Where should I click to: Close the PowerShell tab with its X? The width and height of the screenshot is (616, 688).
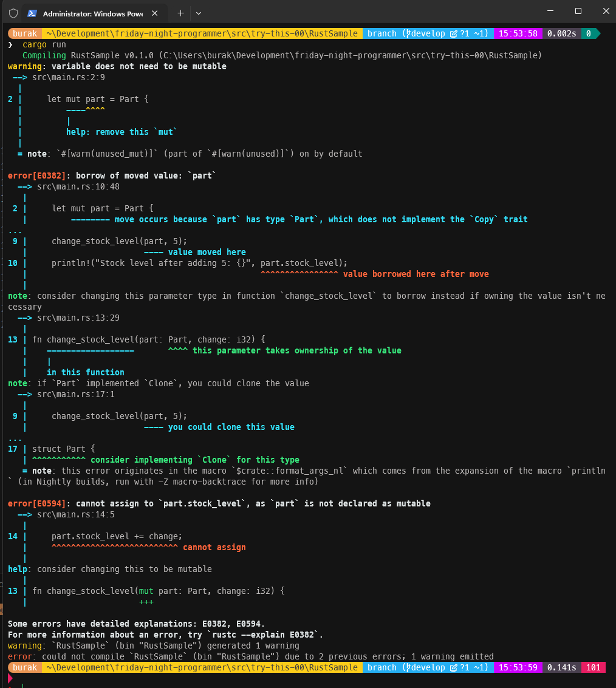pyautogui.click(x=154, y=13)
